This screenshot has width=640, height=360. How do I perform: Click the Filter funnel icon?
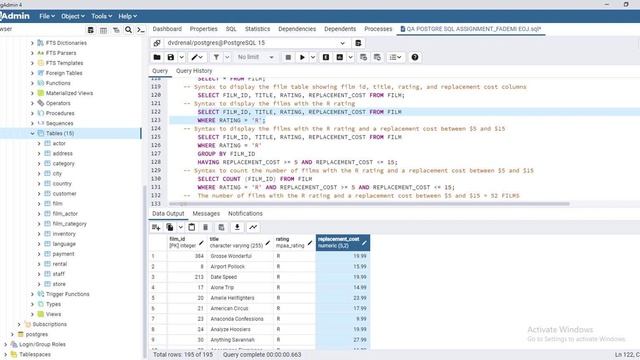[216, 57]
